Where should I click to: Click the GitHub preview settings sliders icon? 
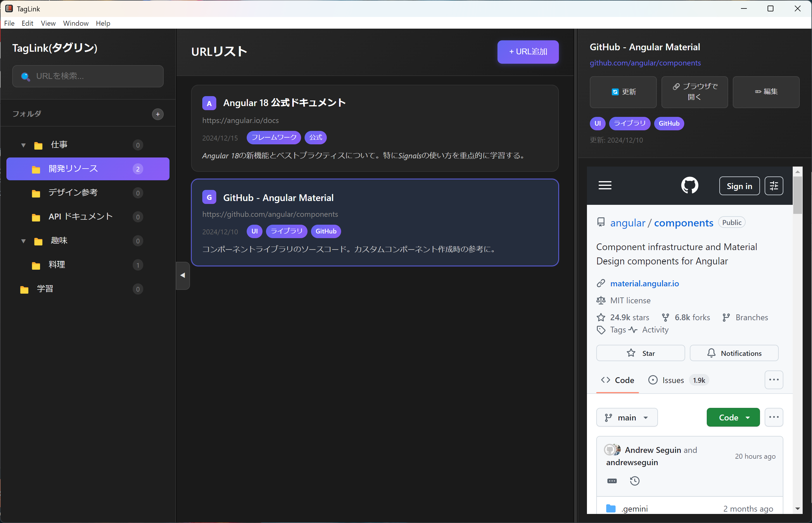(x=774, y=186)
